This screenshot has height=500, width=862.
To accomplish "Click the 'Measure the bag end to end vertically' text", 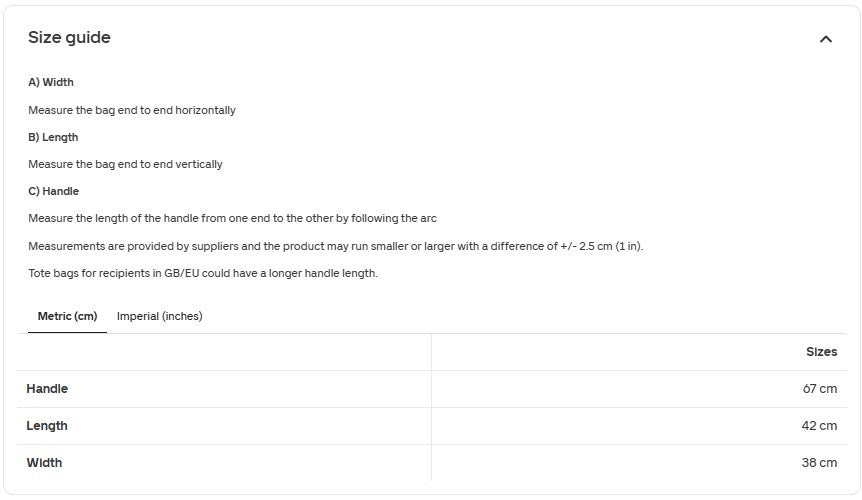I will click(x=125, y=164).
